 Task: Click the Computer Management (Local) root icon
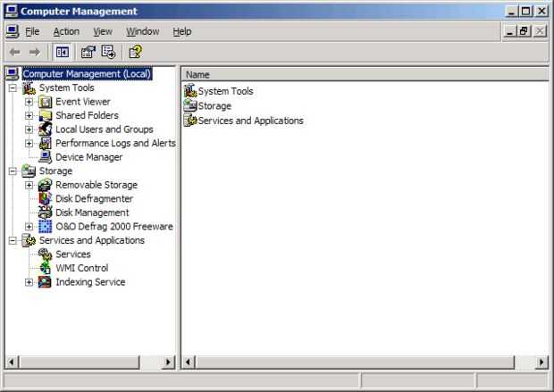(13, 74)
